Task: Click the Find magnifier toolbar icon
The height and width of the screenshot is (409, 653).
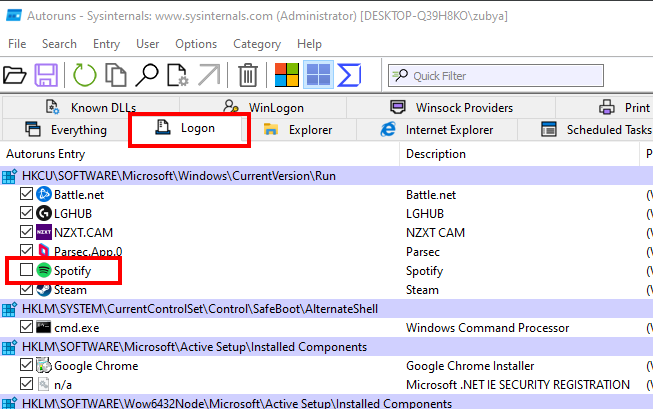Action: [x=147, y=75]
